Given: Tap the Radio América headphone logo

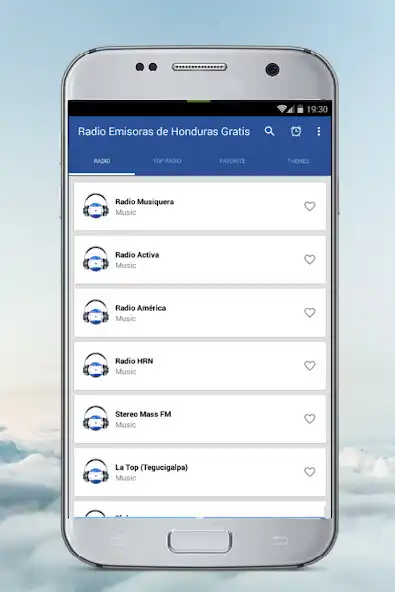Looking at the screenshot, I should (96, 313).
